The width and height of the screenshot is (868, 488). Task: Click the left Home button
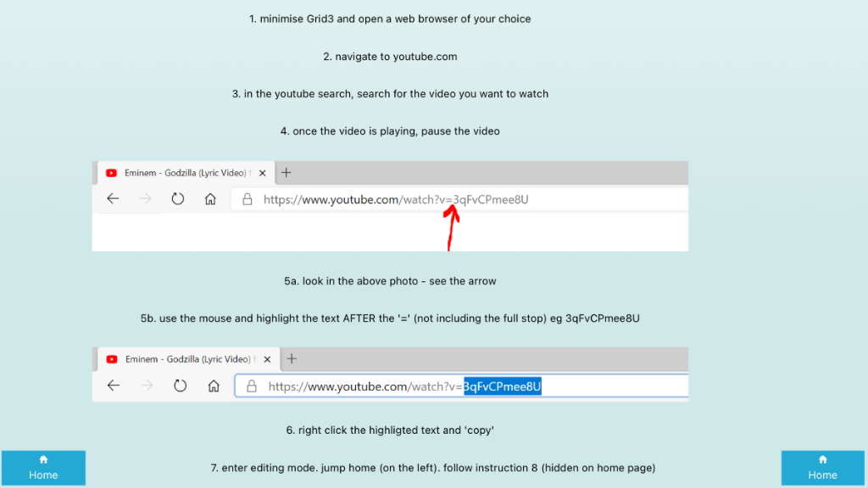tap(43, 469)
